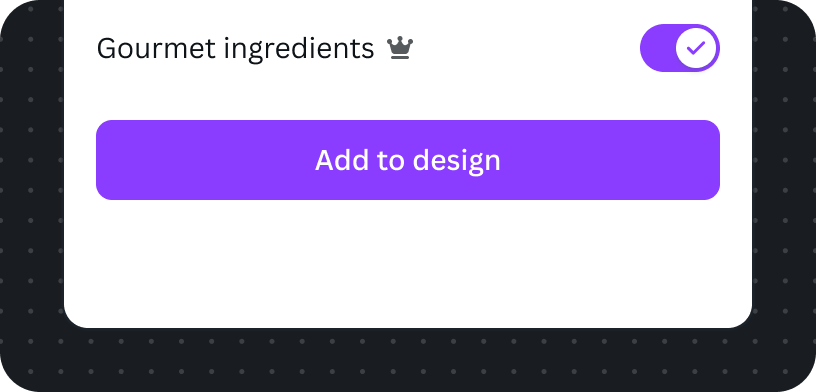
Task: Click the white circular toggle knob
Action: coord(696,48)
